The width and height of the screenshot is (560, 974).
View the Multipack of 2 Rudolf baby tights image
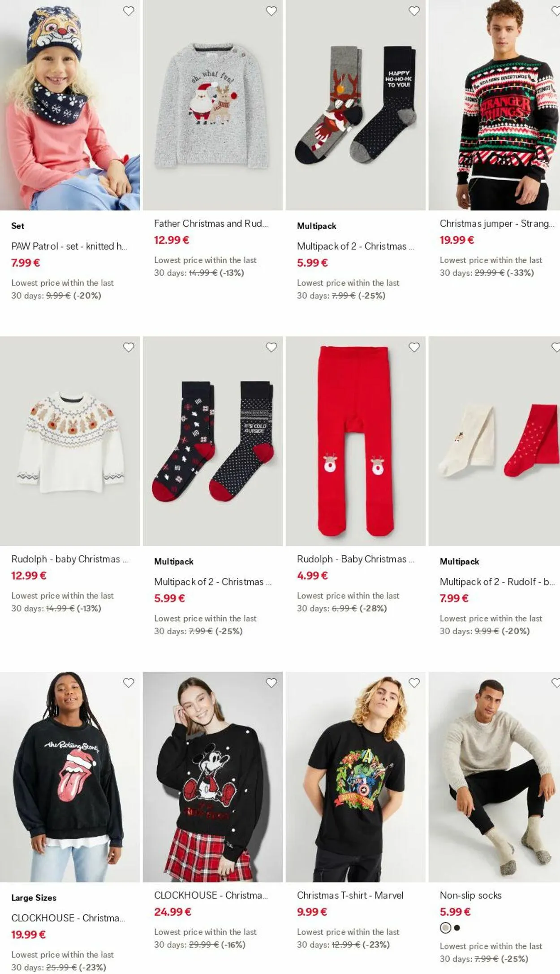pos(494,441)
